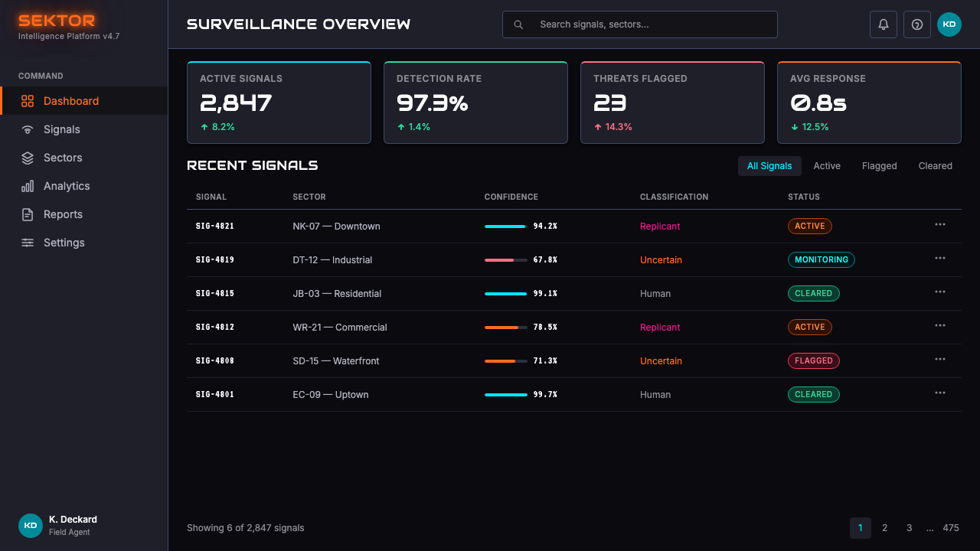This screenshot has height=551, width=980.
Task: Open the help question mark icon
Action: point(917,24)
